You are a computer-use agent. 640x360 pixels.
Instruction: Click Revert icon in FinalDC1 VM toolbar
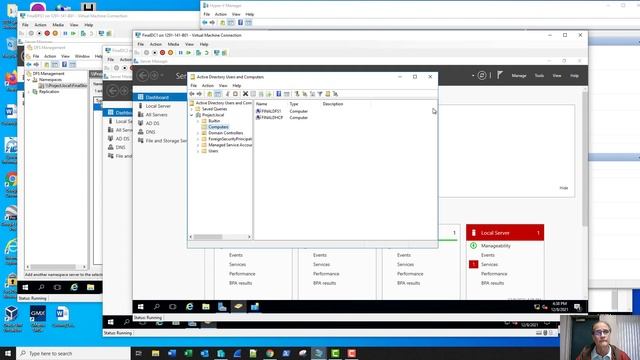(207, 53)
